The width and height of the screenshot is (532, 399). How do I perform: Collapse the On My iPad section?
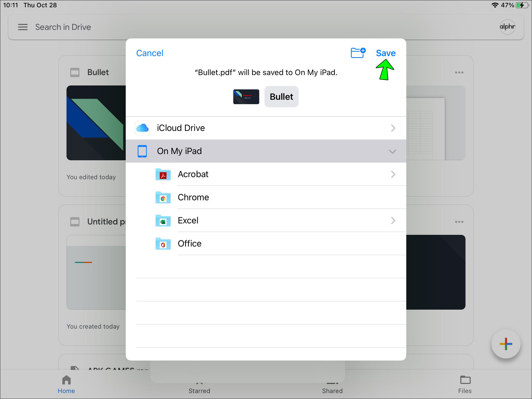(392, 151)
